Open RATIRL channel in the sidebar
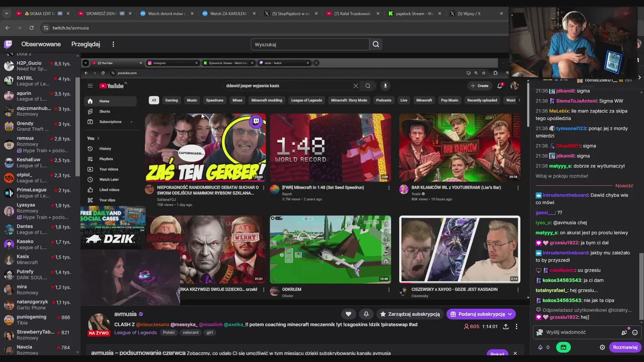The height and width of the screenshot is (362, 644). pos(38,81)
